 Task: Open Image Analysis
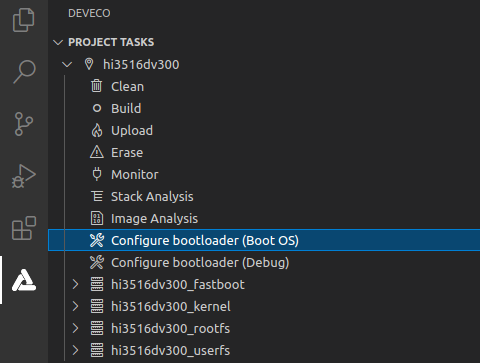154,219
